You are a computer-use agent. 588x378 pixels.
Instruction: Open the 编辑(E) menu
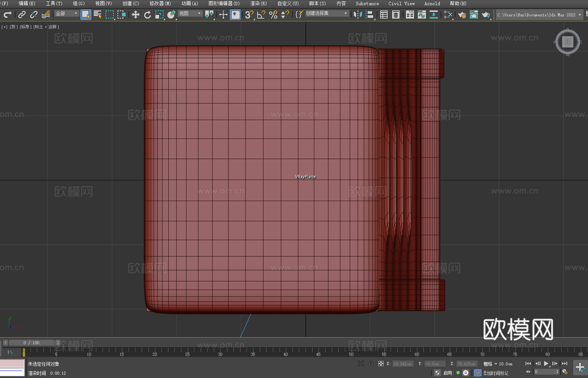(x=27, y=4)
